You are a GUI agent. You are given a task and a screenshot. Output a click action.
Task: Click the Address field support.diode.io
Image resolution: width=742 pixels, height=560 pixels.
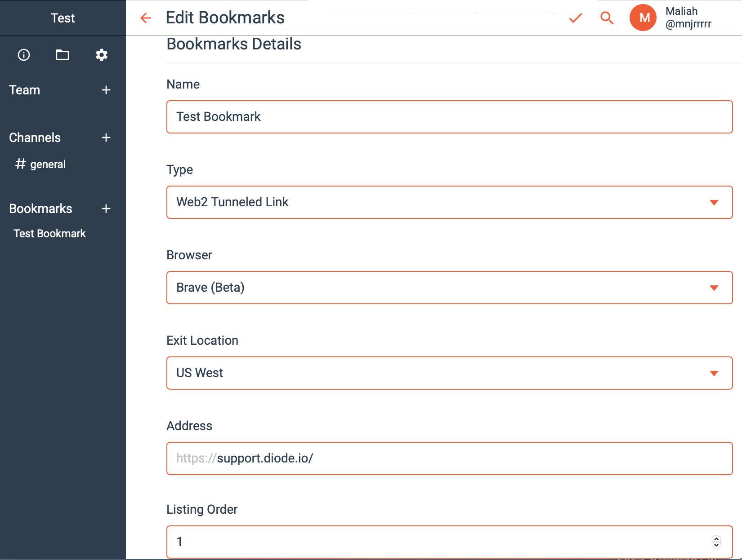click(450, 458)
